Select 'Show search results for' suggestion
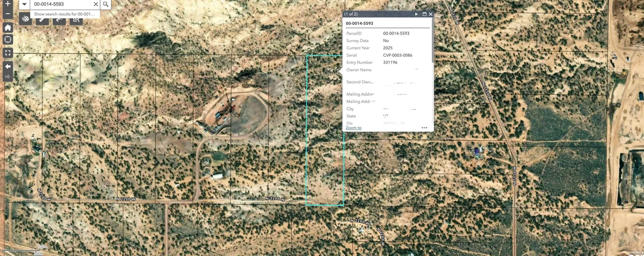The image size is (644, 256). (x=64, y=14)
